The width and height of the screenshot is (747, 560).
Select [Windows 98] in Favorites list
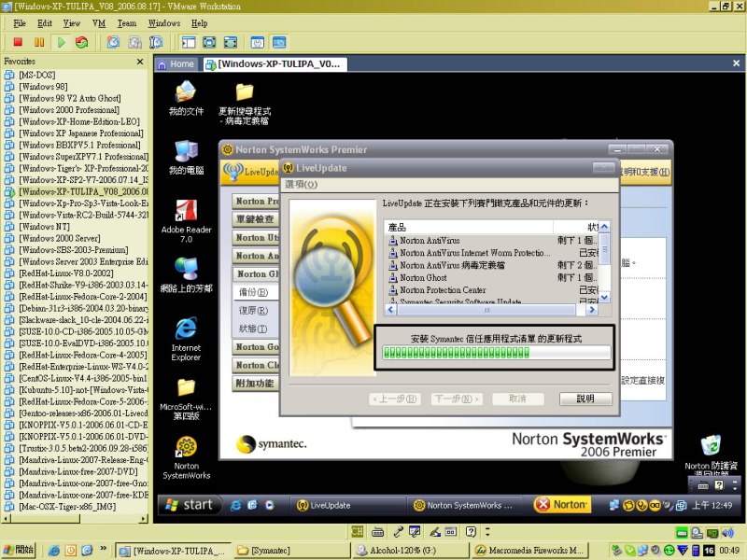point(43,87)
